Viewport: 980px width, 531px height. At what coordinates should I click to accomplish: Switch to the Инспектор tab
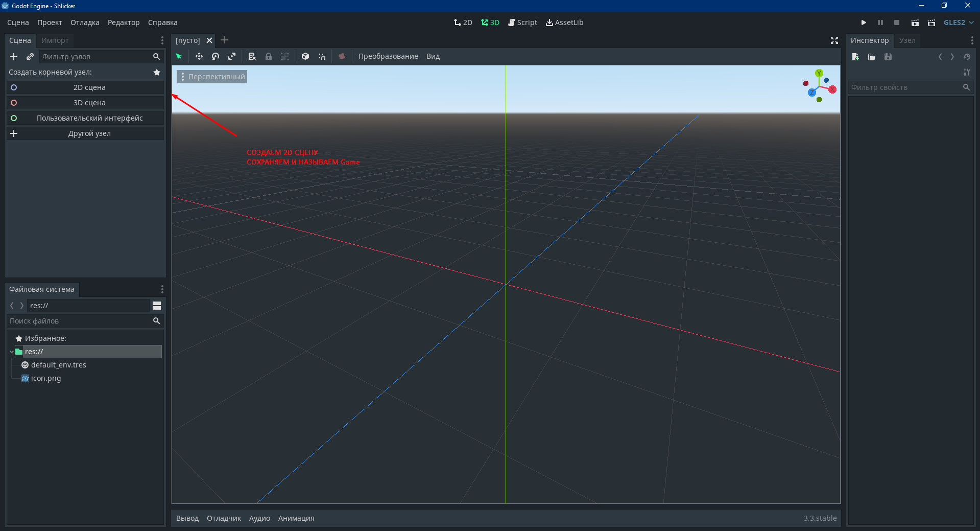pyautogui.click(x=870, y=40)
